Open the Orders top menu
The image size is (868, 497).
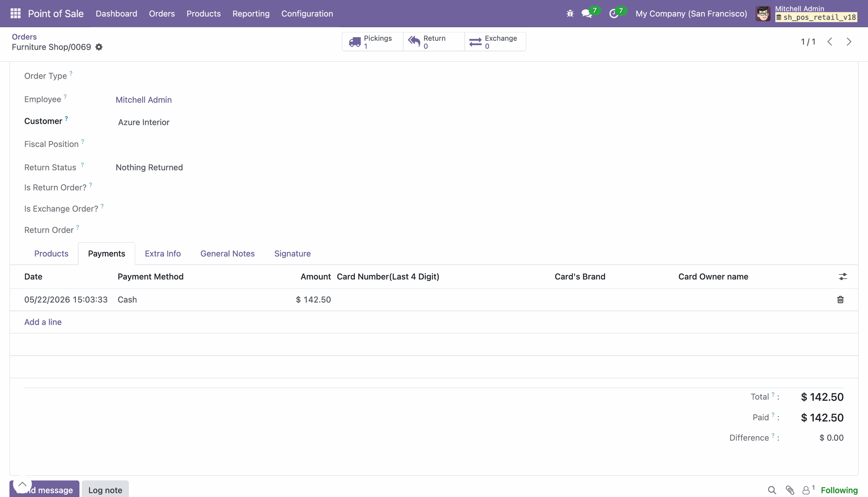click(x=162, y=14)
